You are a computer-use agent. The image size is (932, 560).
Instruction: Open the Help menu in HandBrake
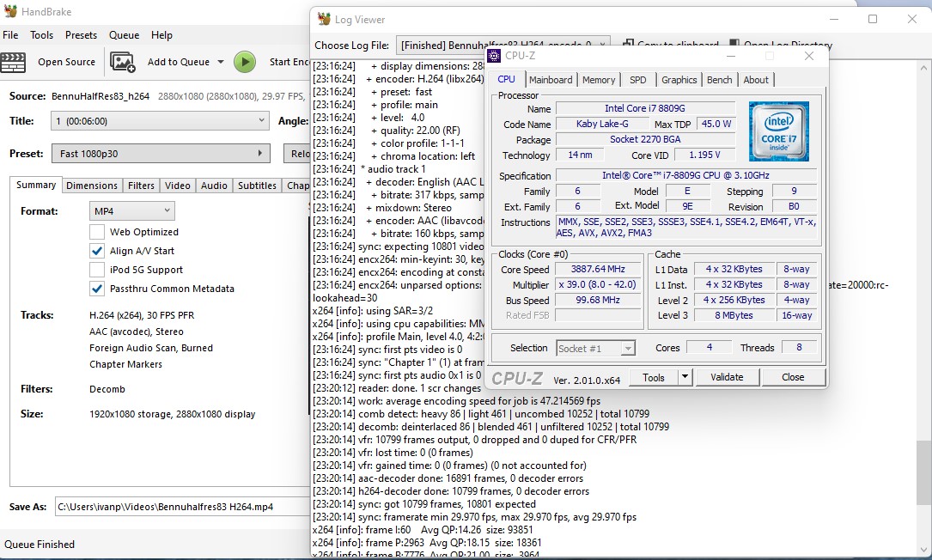[x=161, y=35]
